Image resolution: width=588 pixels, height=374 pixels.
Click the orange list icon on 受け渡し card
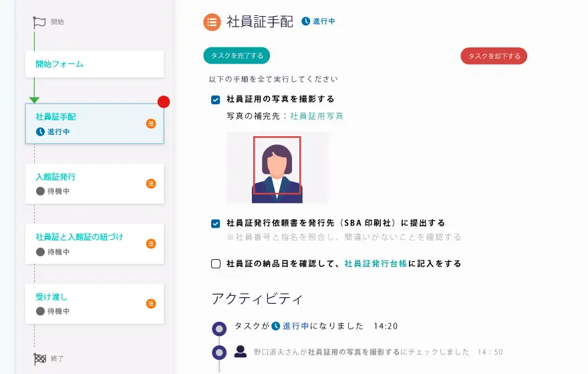[151, 304]
